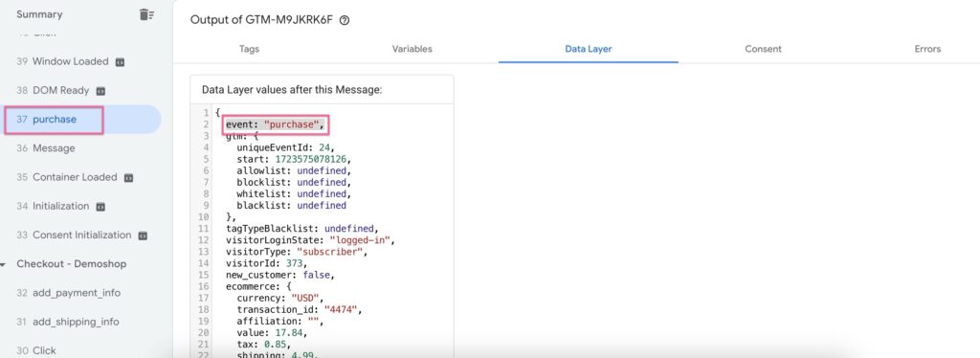Open help icon next to GTM-M9JKRK6F

(345, 20)
